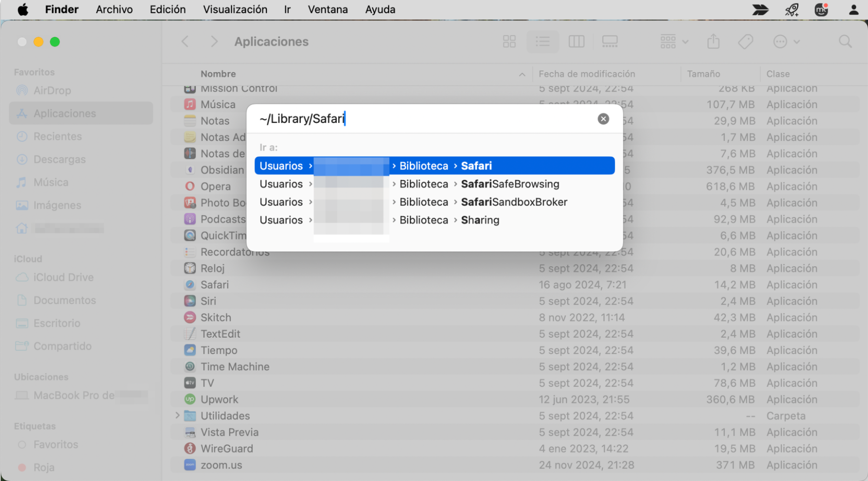
Task: Open Escritorio in the sidebar
Action: point(81,323)
